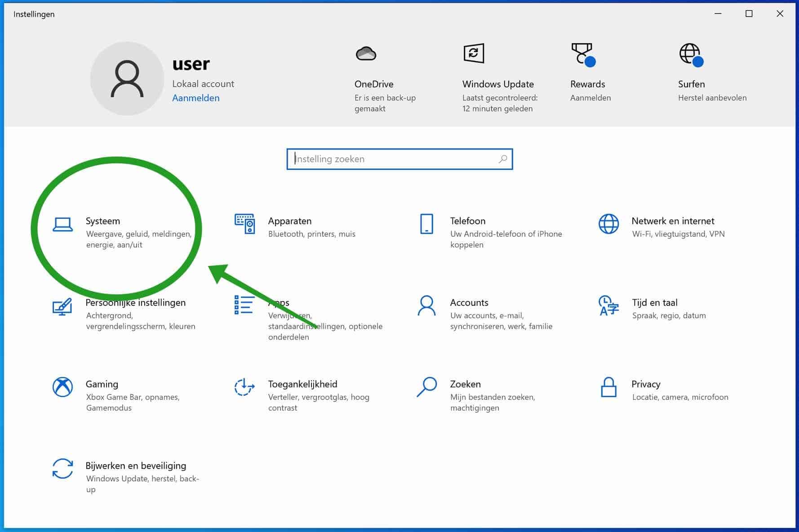Select the Telefoon phone icon
The height and width of the screenshot is (532, 799).
click(x=426, y=224)
